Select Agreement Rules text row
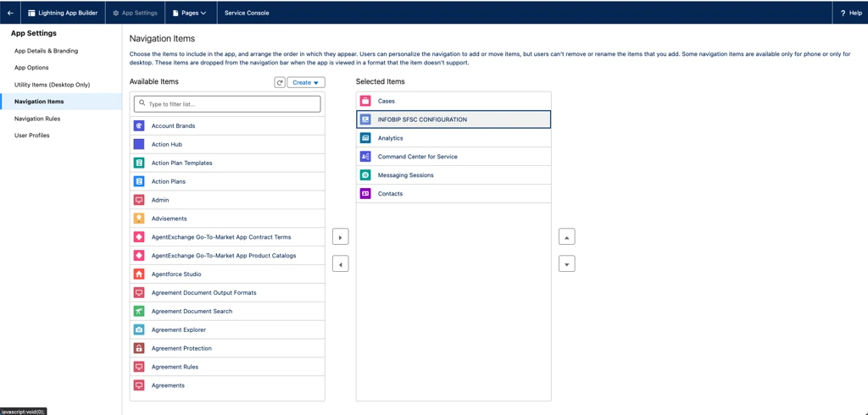868x415 pixels. click(x=175, y=367)
